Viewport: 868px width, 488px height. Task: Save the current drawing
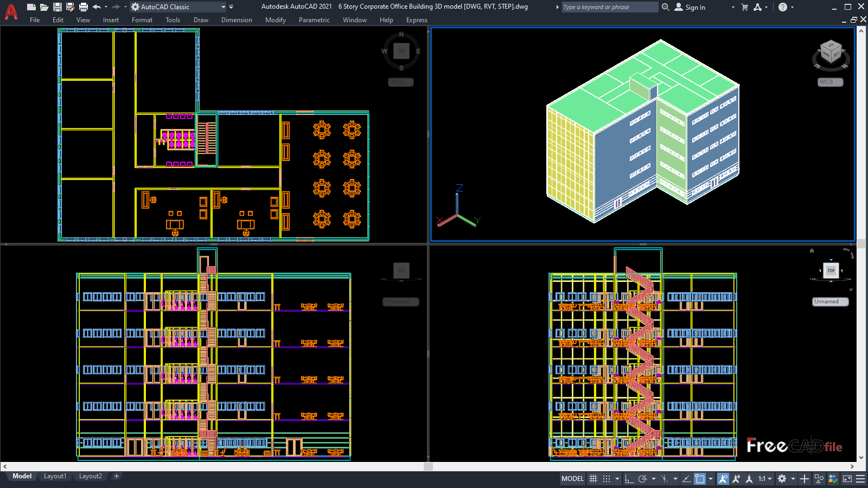tap(56, 7)
